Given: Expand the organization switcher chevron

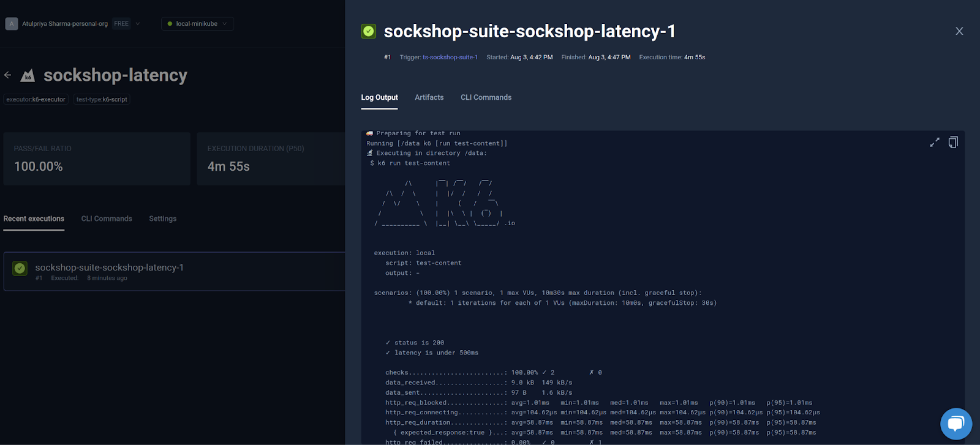Looking at the screenshot, I should (138, 24).
